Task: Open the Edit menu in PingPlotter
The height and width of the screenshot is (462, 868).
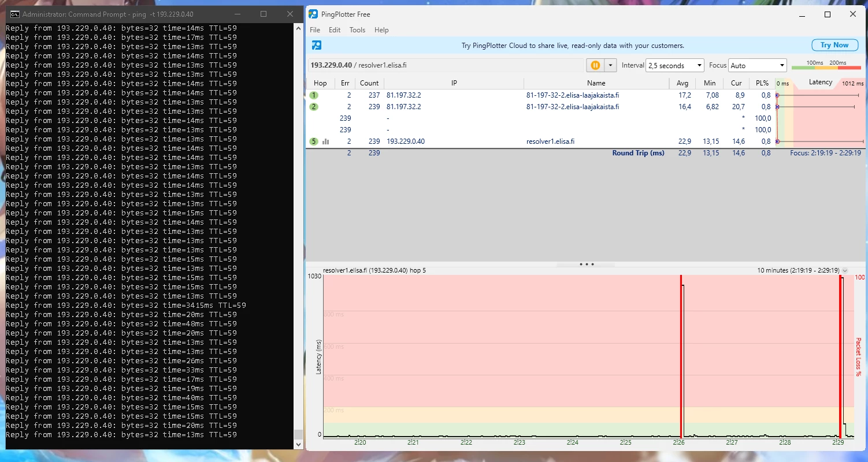Action: tap(335, 30)
